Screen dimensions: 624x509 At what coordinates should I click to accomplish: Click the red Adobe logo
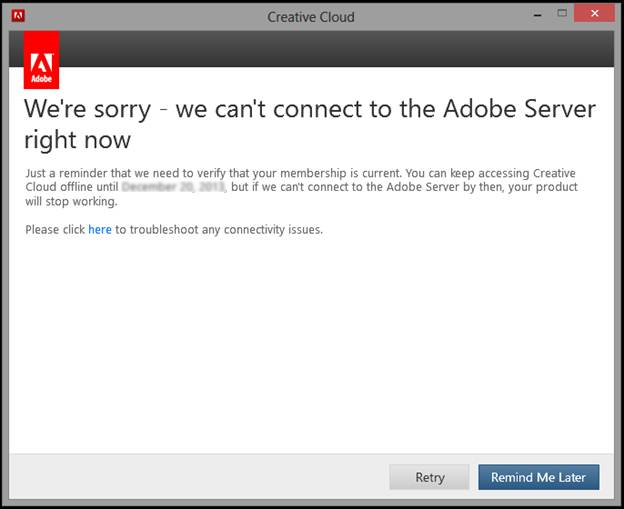pos(41,60)
